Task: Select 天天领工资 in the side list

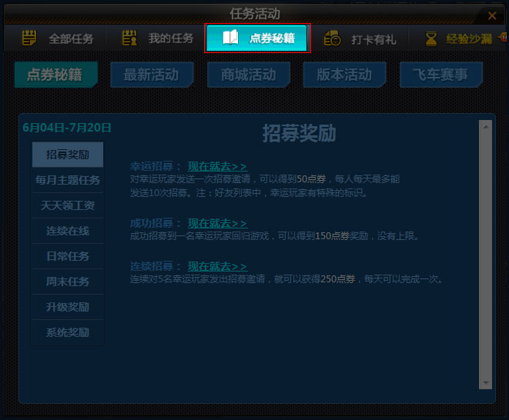Action: (68, 205)
